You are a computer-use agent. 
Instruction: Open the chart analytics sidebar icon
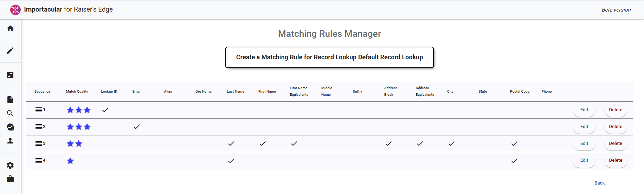[10, 127]
